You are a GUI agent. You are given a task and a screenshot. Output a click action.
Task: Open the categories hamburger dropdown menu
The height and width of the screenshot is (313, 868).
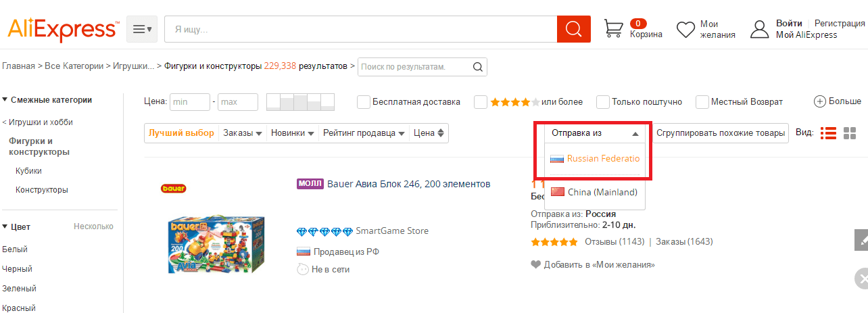coord(142,29)
